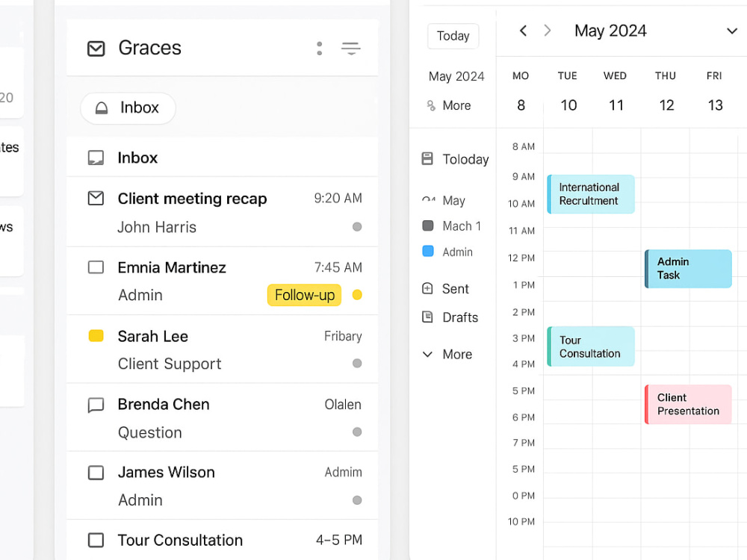This screenshot has height=560, width=747.
Task: Open the Admin Task calendar event
Action: (688, 269)
